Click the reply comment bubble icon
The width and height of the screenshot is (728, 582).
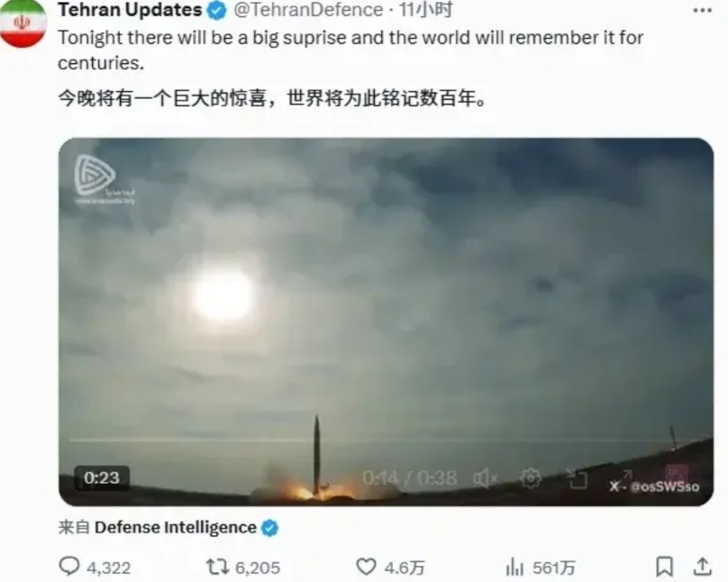coord(69,566)
